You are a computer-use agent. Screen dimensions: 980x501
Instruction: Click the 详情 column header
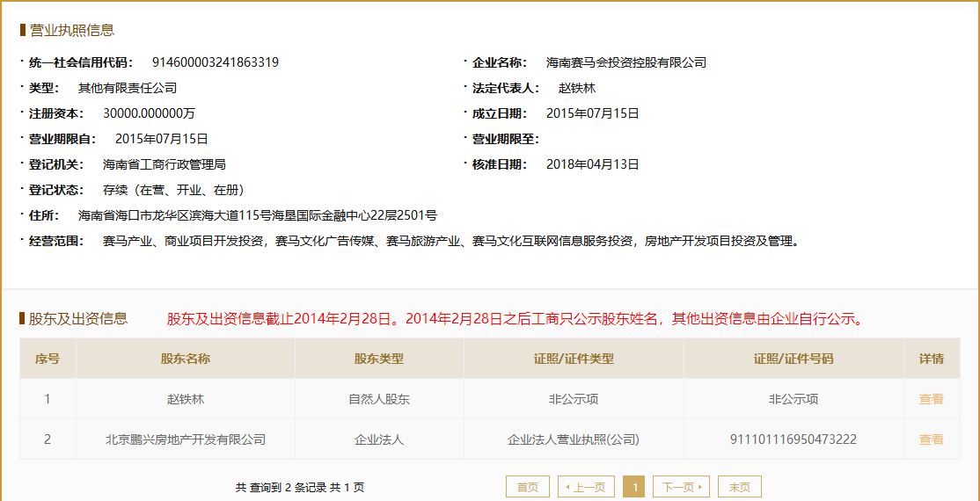pos(931,359)
